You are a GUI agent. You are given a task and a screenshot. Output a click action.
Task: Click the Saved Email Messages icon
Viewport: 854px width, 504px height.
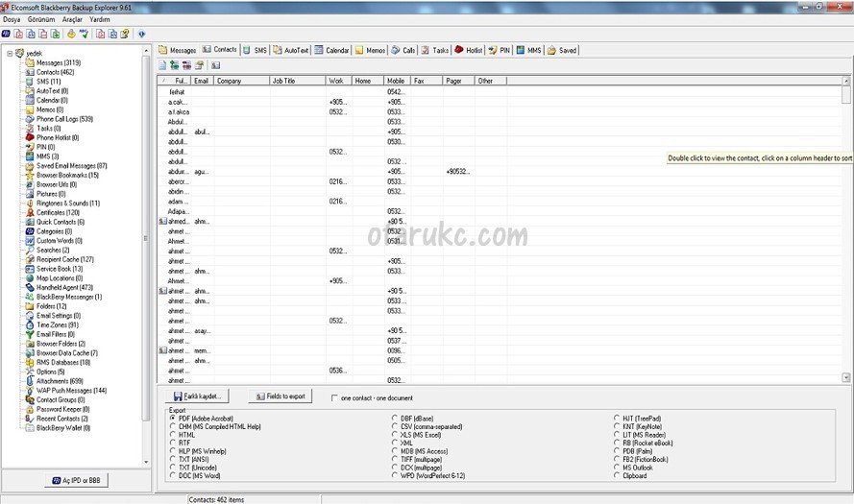click(30, 165)
